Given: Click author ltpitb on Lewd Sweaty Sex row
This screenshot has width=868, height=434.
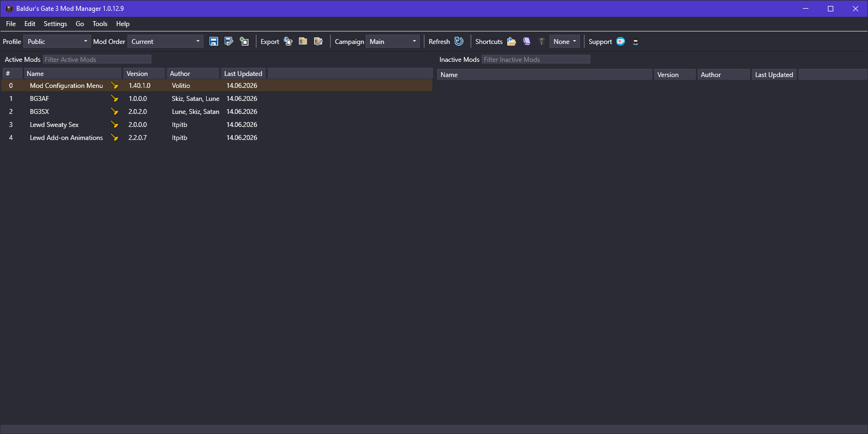Looking at the screenshot, I should click(x=180, y=125).
